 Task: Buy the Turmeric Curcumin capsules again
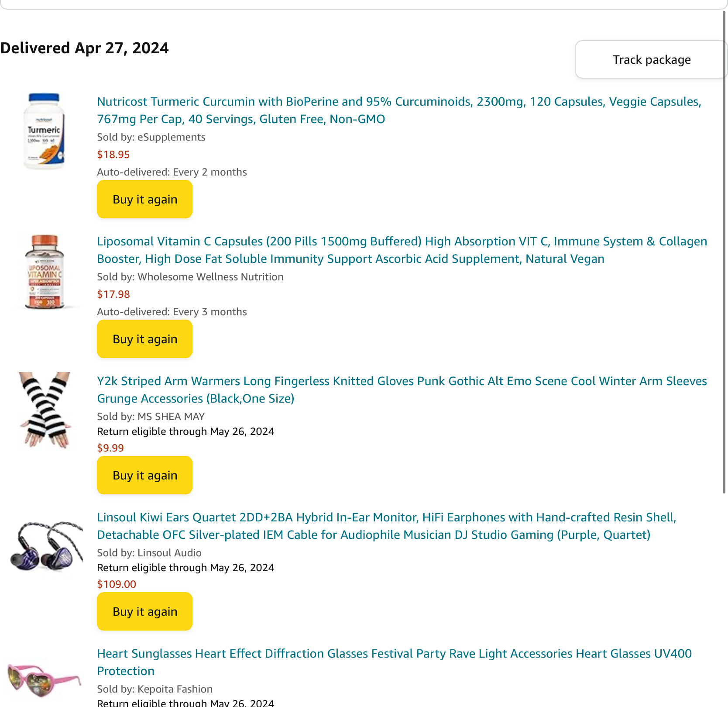click(x=144, y=199)
